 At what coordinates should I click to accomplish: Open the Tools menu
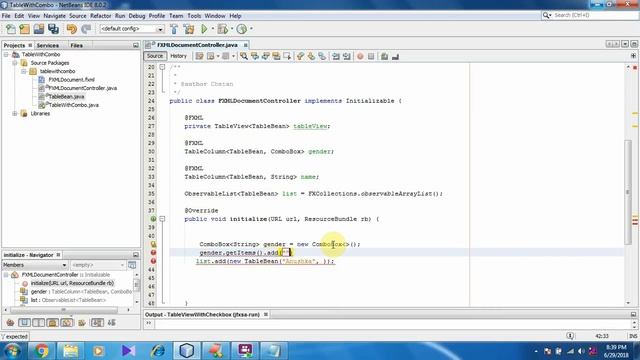tap(194, 16)
